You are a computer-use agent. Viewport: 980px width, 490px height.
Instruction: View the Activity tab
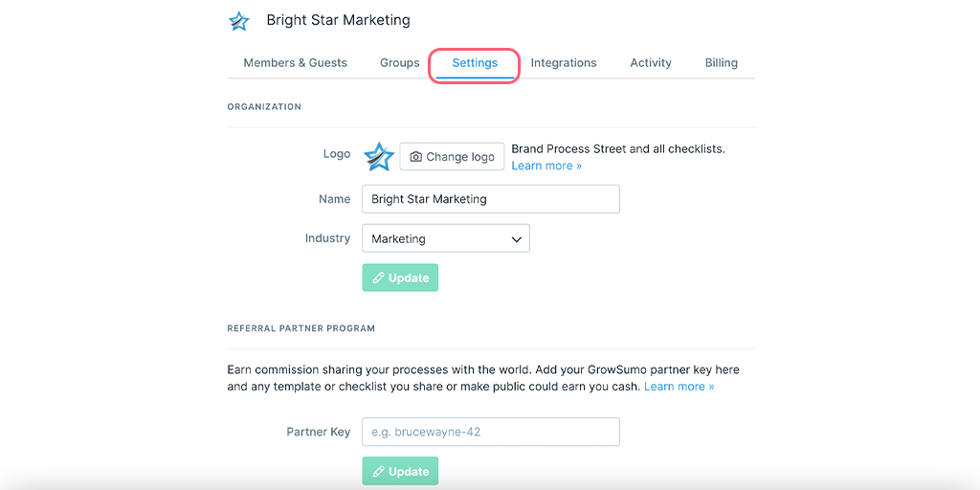651,62
